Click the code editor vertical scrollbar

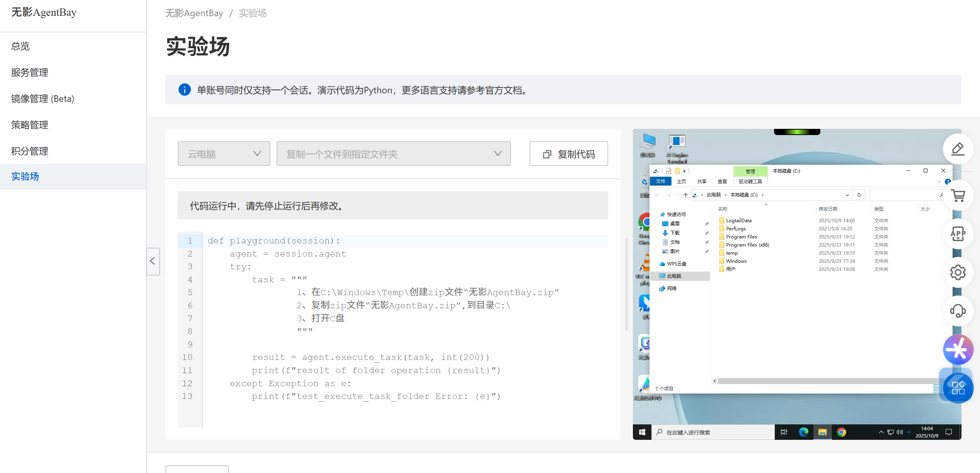click(626, 284)
